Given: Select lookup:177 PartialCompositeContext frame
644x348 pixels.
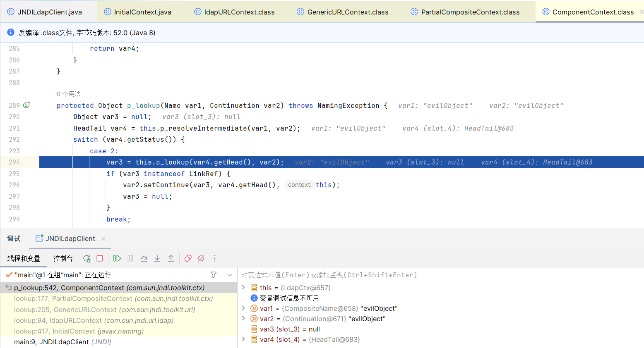Looking at the screenshot, I should click(118, 298).
